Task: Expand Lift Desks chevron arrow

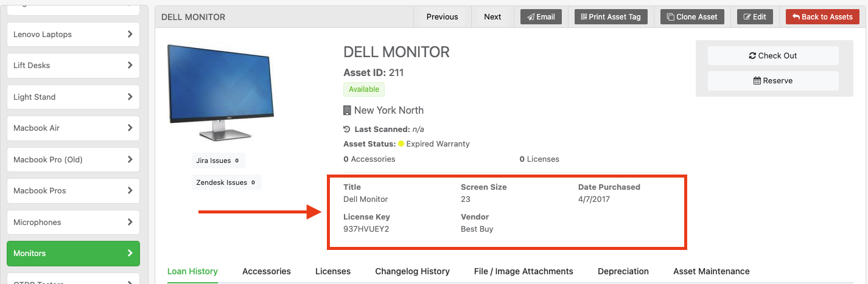Action: pos(130,66)
